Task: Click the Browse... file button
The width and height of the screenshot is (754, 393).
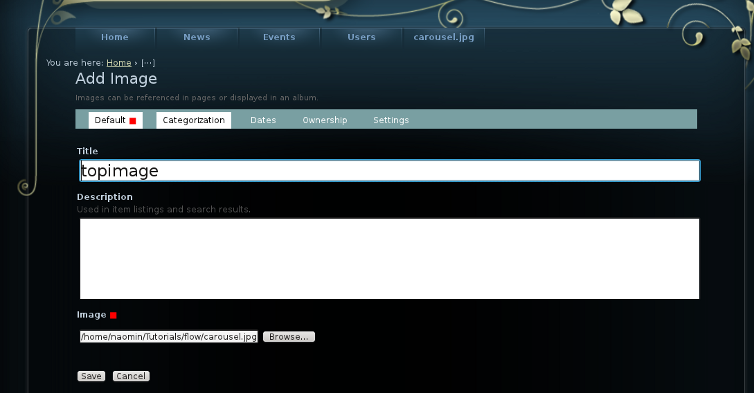Action: [x=289, y=337]
